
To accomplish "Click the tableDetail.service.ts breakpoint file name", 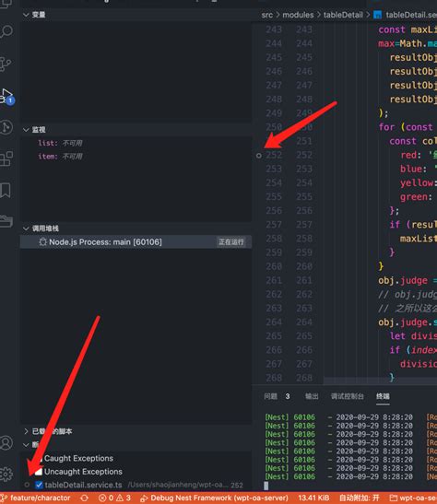I will point(83,485).
